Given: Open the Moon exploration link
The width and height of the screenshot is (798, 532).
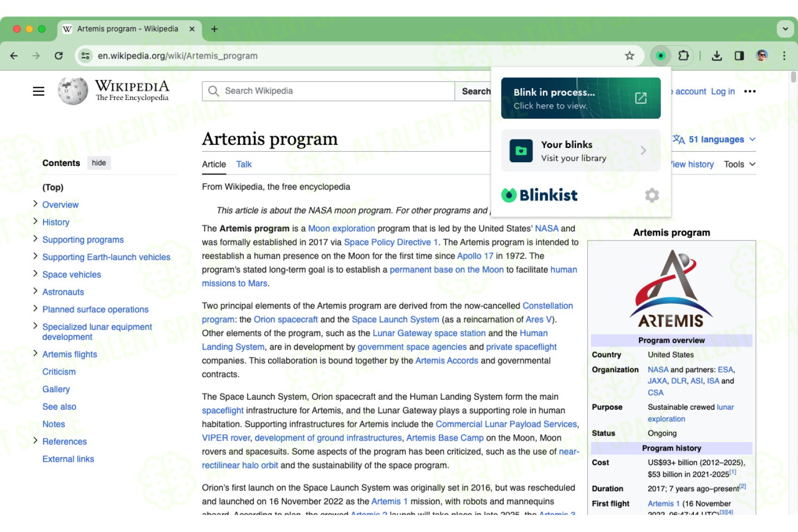Looking at the screenshot, I should click(342, 228).
